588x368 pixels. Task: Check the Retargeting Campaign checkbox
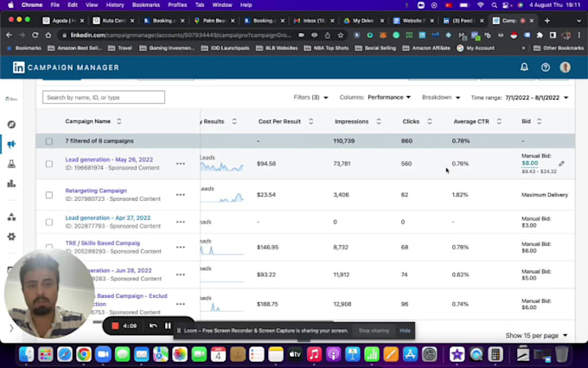tap(49, 195)
